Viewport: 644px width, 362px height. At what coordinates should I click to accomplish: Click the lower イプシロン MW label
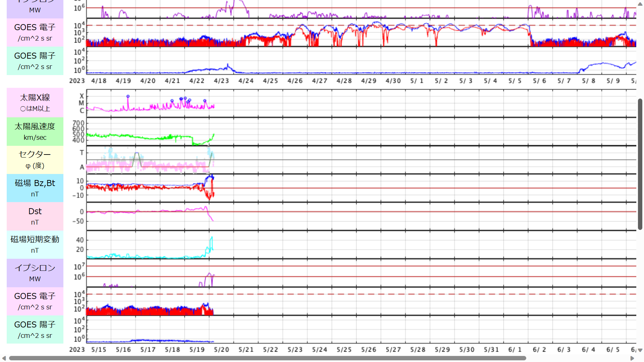[35, 273]
